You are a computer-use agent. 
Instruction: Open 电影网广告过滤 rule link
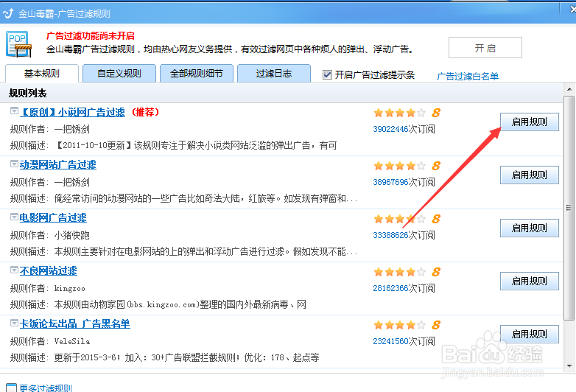(53, 217)
